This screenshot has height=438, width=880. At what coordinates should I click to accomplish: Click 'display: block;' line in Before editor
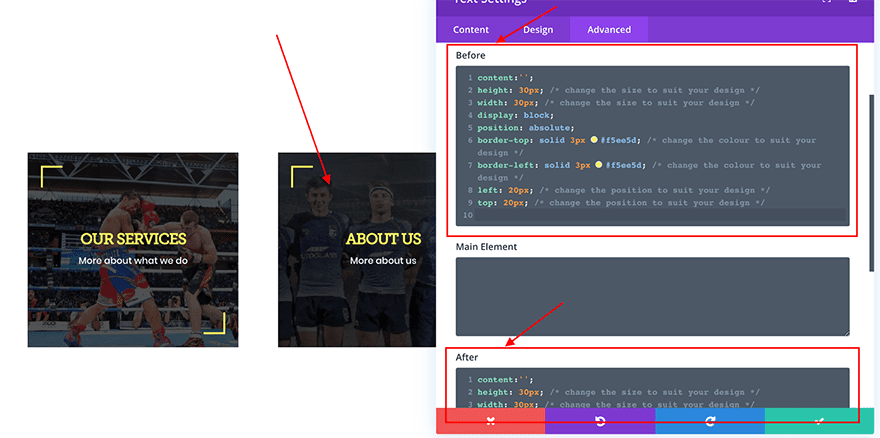515,115
